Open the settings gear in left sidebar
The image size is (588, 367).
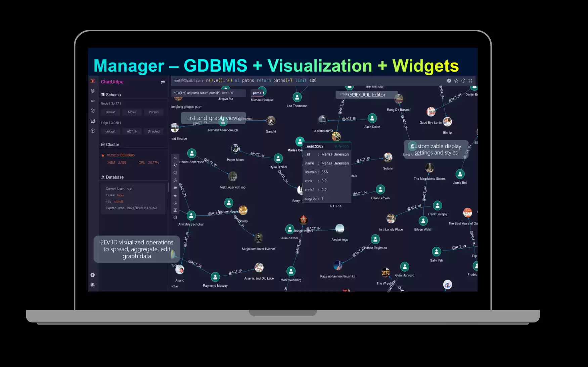click(93, 275)
